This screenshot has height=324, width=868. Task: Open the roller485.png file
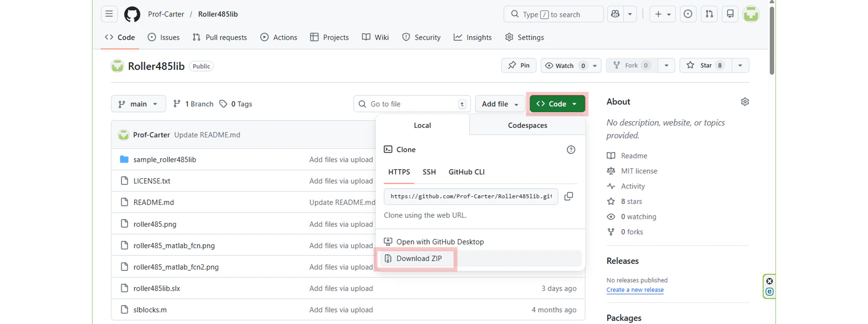tap(155, 224)
